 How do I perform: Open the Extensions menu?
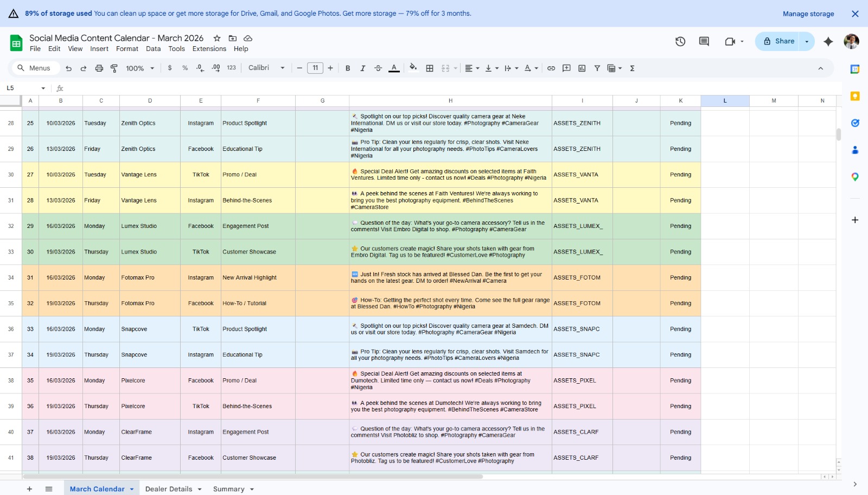tap(209, 49)
